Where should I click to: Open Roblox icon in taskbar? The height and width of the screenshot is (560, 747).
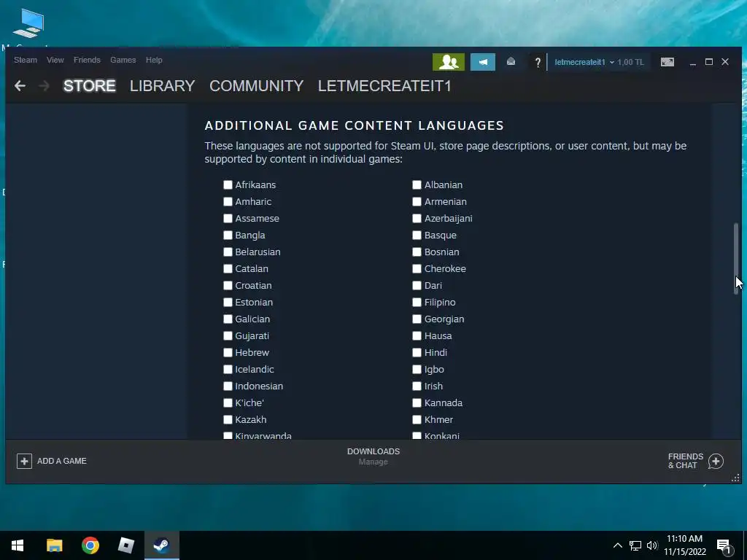click(125, 545)
